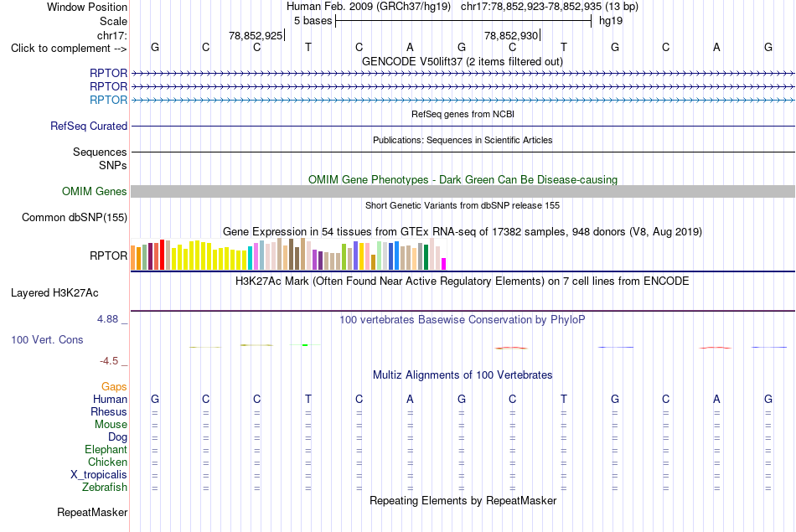This screenshot has height=532, width=796.
Task: Select the Human species label
Action: tap(110, 399)
